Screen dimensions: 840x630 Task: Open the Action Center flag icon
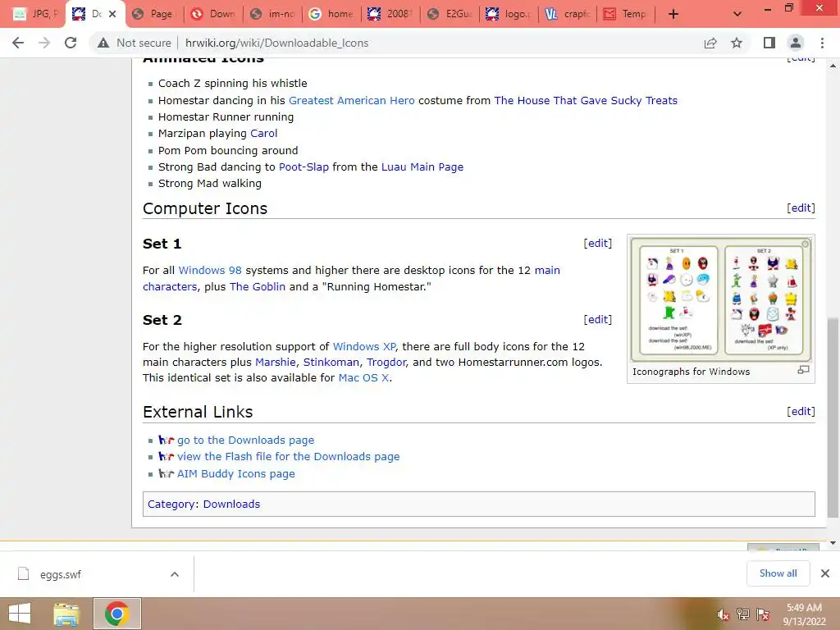pos(763,614)
